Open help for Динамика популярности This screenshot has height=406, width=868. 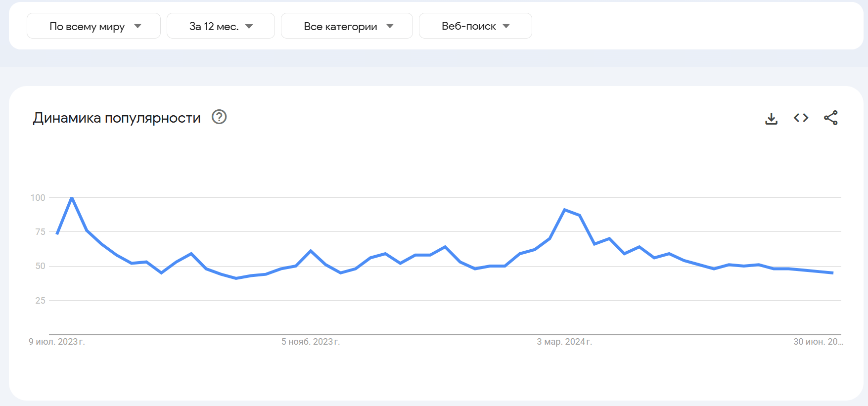tap(219, 117)
